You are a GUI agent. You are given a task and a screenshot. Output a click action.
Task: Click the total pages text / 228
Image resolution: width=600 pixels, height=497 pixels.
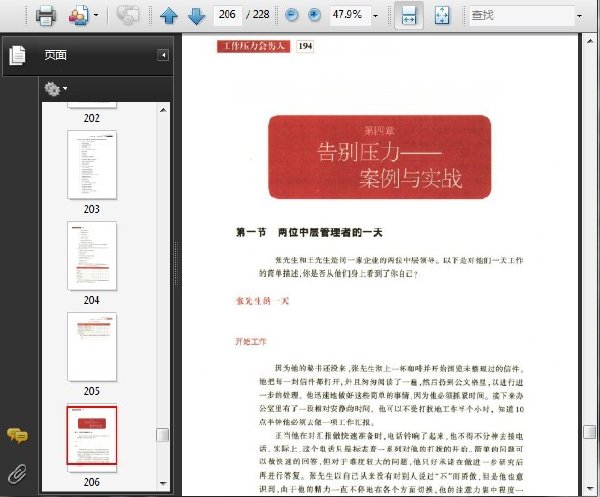(x=258, y=15)
